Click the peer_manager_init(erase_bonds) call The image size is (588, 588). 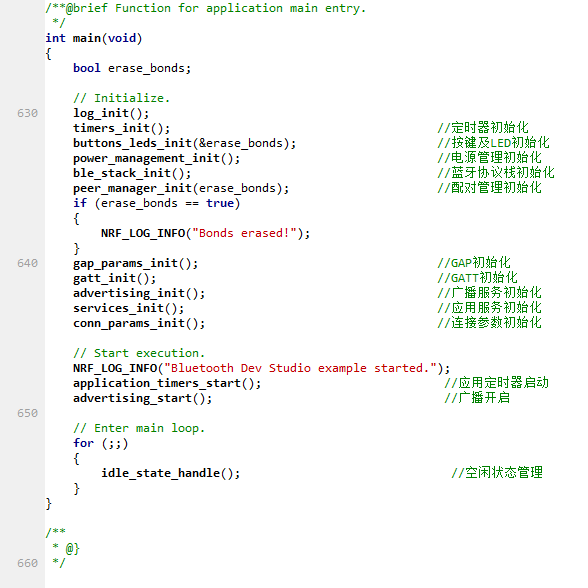click(181, 188)
